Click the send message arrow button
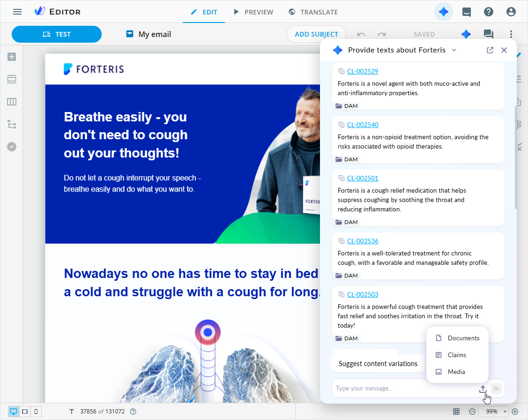The image size is (528, 420). [x=496, y=388]
